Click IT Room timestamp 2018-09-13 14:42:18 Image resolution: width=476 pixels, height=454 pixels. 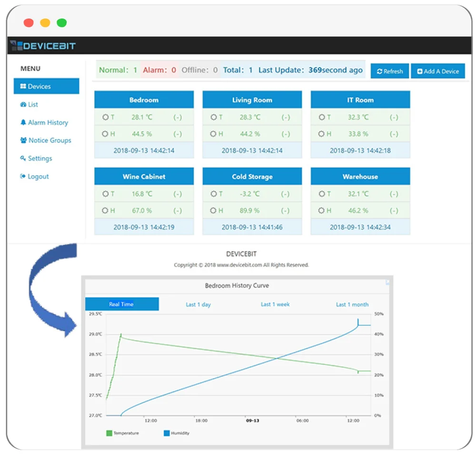(x=360, y=151)
